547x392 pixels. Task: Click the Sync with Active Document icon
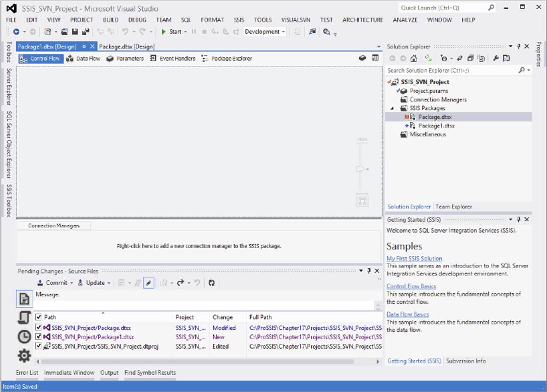click(x=460, y=59)
